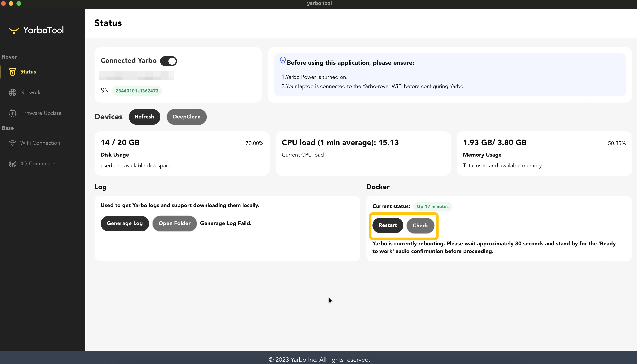The image size is (637, 364).
Task: Click the Generage Log button
Action: point(124,224)
